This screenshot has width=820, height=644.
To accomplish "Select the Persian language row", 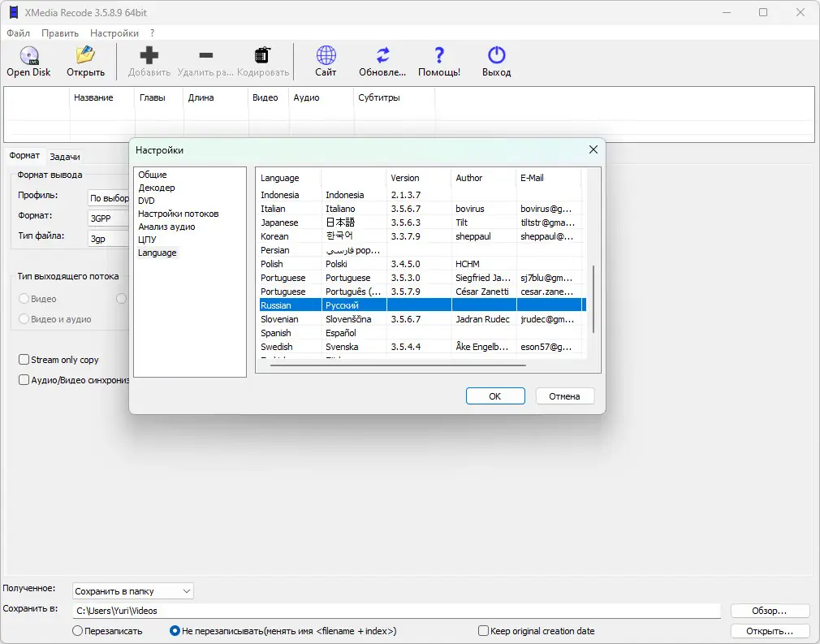I will (422, 250).
